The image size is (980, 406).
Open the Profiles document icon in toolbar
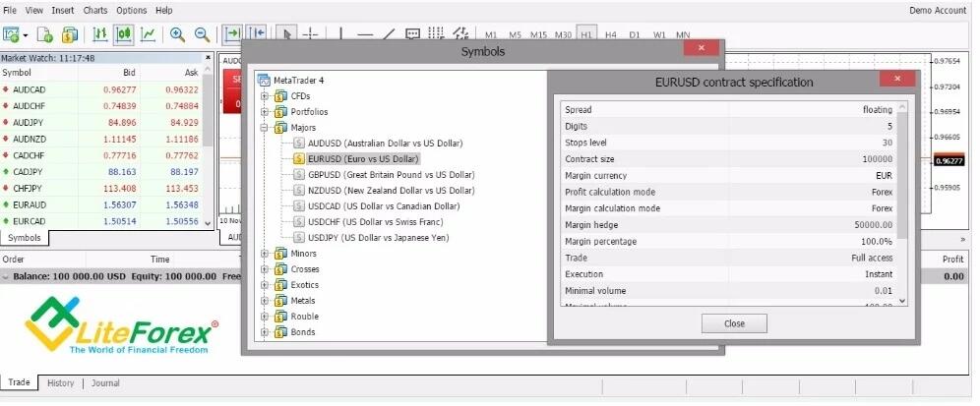click(x=45, y=35)
